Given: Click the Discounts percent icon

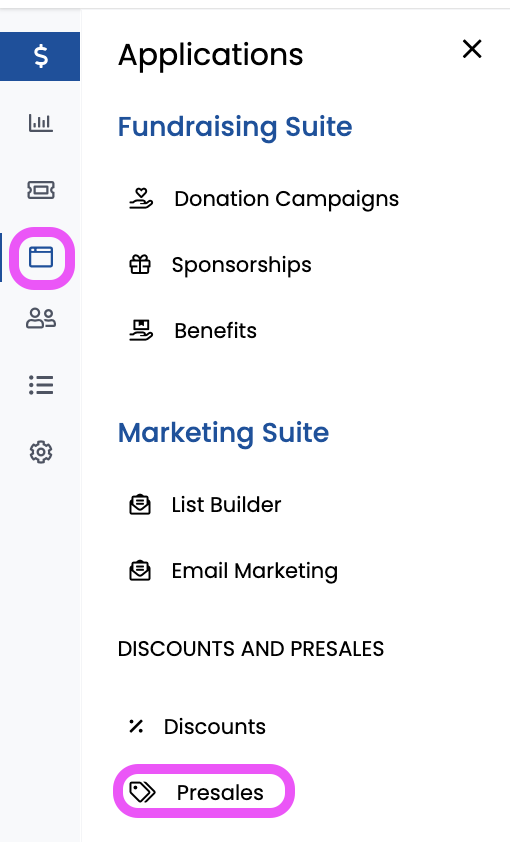Looking at the screenshot, I should (x=136, y=727).
